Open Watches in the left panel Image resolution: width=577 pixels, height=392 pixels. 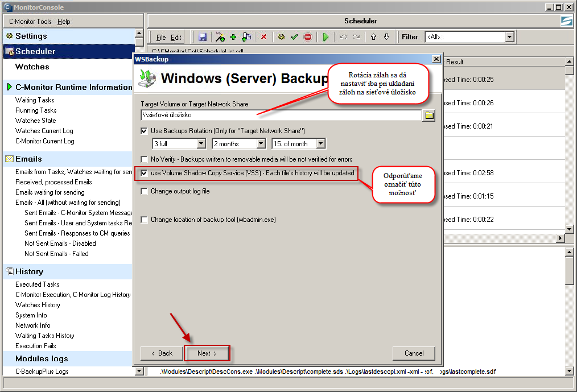(x=32, y=67)
